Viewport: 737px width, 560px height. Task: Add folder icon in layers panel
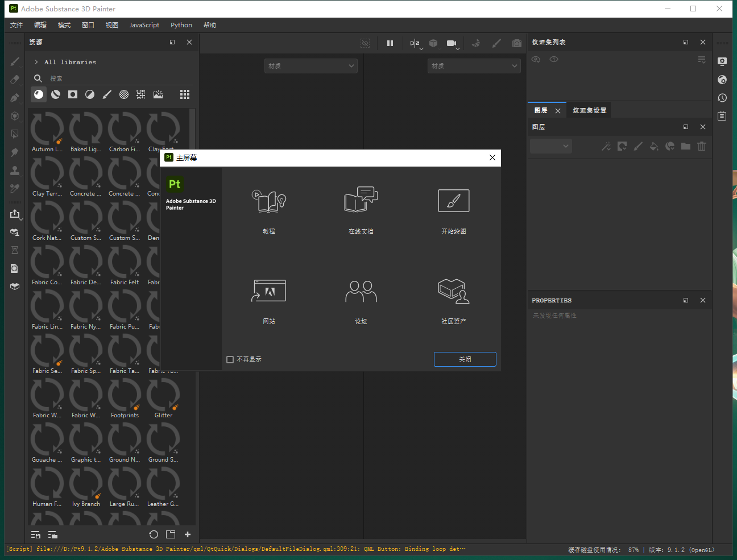click(686, 146)
